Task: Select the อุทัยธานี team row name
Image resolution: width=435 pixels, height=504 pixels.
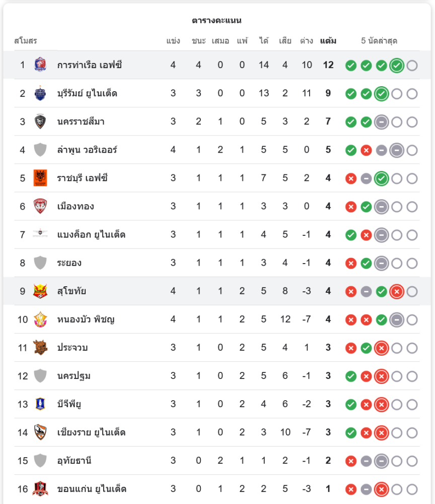Action: [x=75, y=461]
